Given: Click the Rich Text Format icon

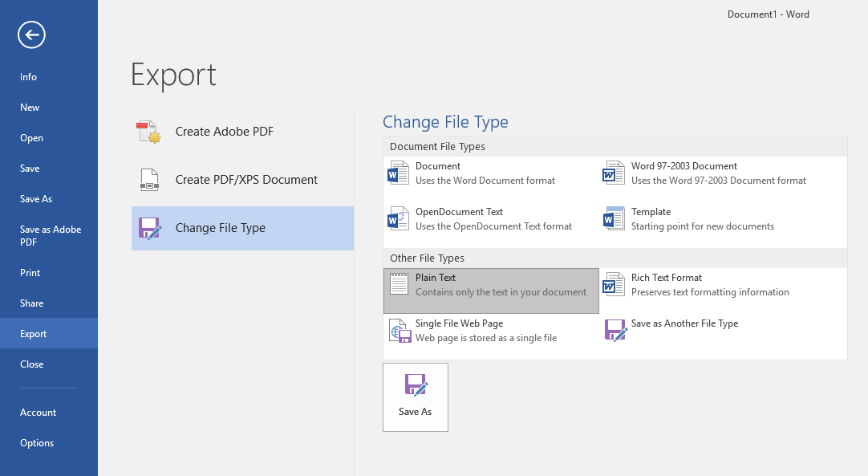Looking at the screenshot, I should [x=614, y=284].
